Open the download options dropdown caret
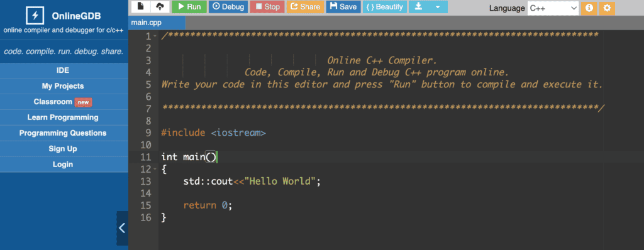Image resolution: width=644 pixels, height=250 pixels. 438,7
